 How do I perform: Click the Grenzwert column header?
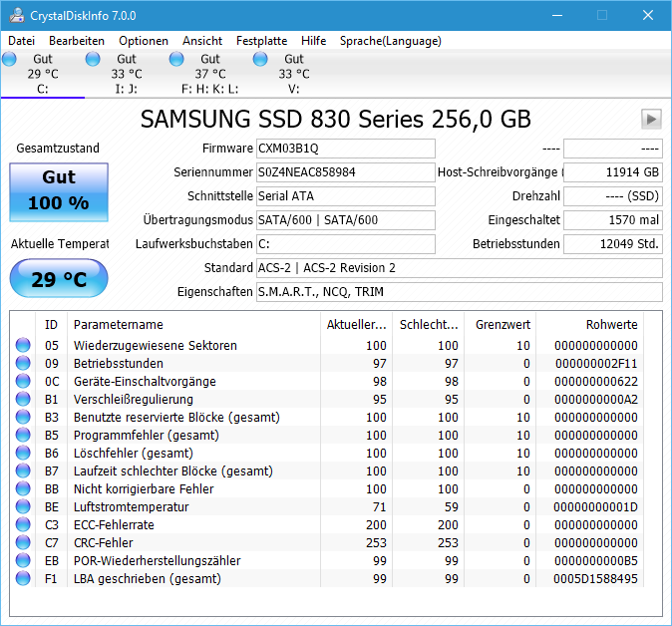click(501, 324)
